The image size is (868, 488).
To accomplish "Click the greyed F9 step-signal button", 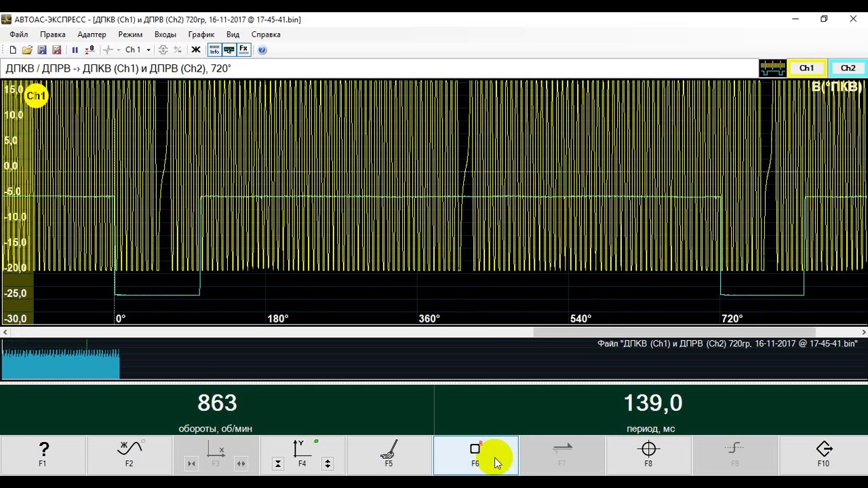I will tap(735, 455).
